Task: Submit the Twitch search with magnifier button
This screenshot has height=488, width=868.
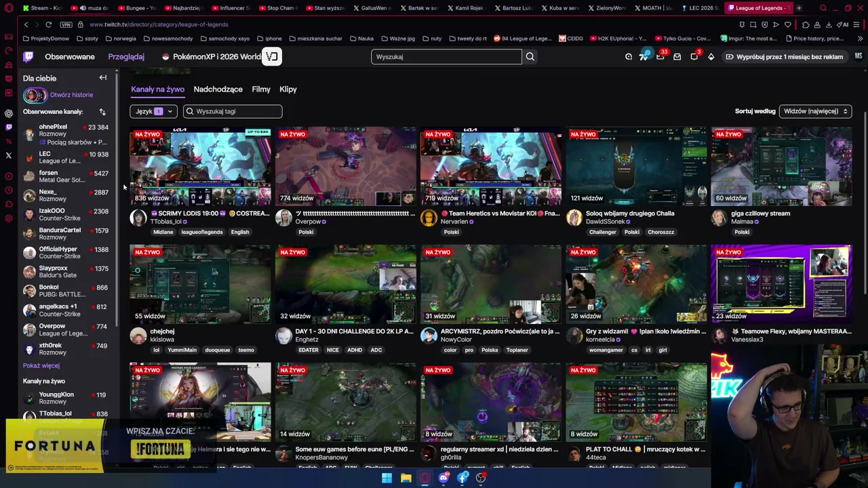Action: 530,57
